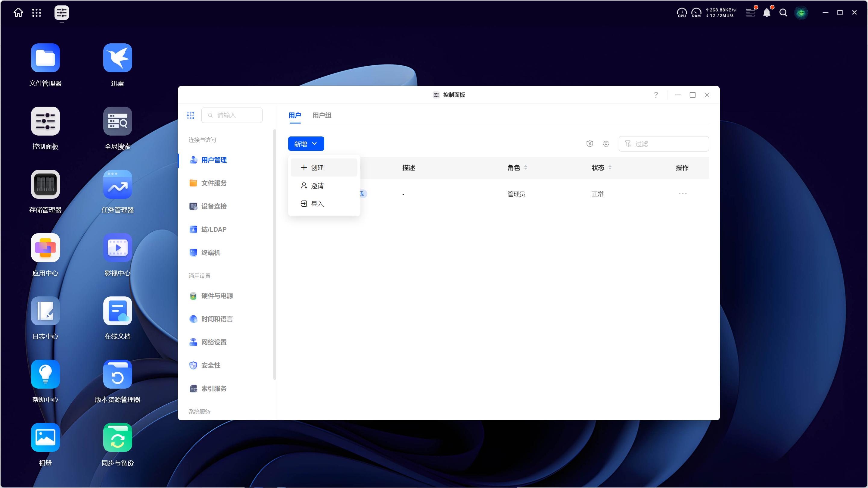Click the 正常 status cell

(x=598, y=194)
